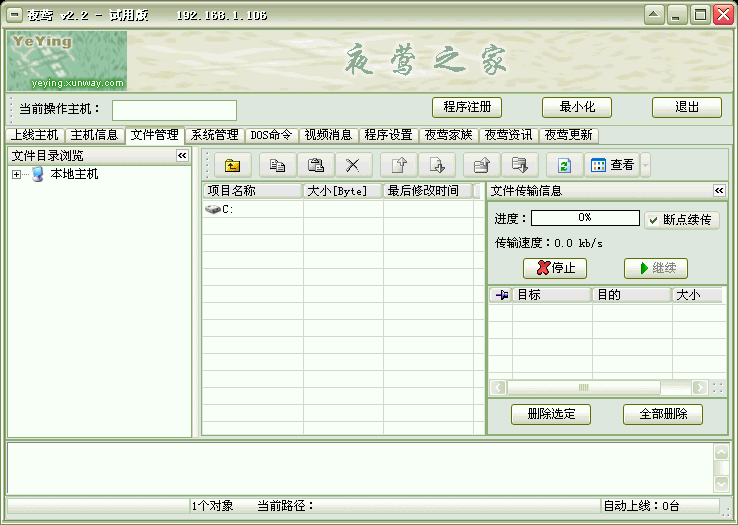Click the green refresh icon in toolbar
The image size is (738, 525).
[x=564, y=166]
